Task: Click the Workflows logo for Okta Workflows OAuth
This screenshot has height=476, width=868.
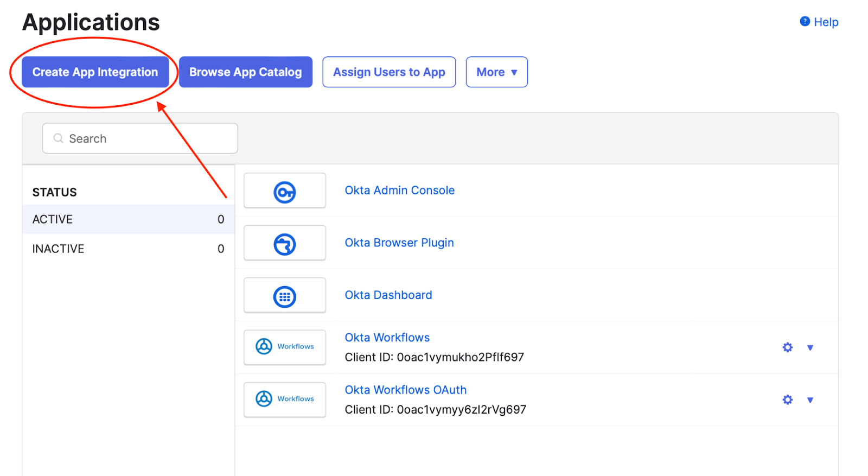Action: pyautogui.click(x=284, y=398)
